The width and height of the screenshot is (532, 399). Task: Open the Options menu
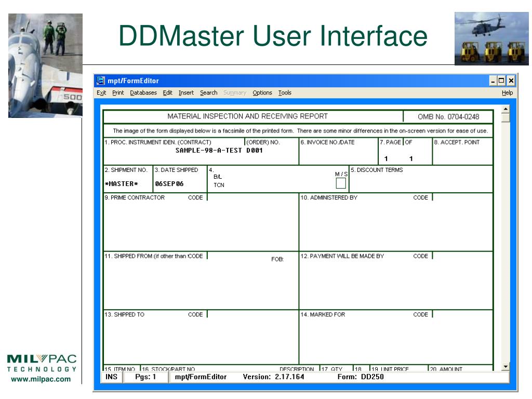[262, 92]
